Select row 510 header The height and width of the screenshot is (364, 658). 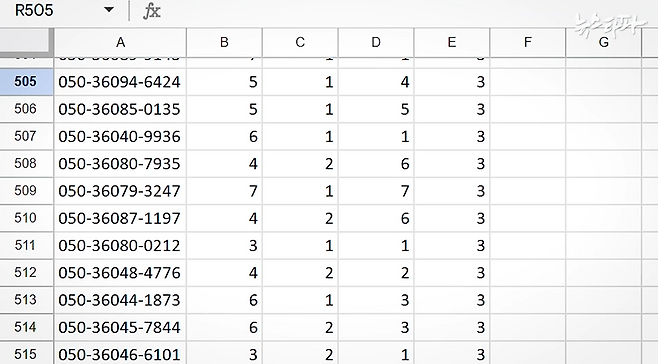pos(26,218)
